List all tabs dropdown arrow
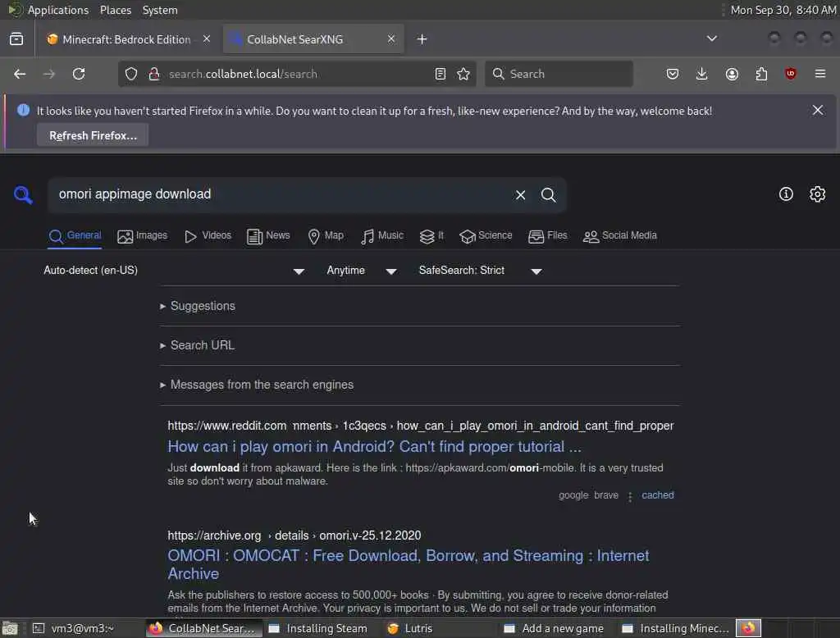Image resolution: width=840 pixels, height=638 pixels. pyautogui.click(x=711, y=39)
